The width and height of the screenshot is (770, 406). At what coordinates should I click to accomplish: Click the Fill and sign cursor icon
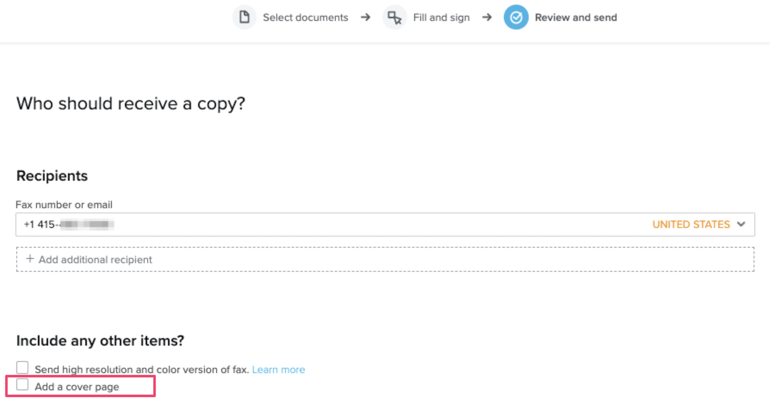click(x=394, y=17)
